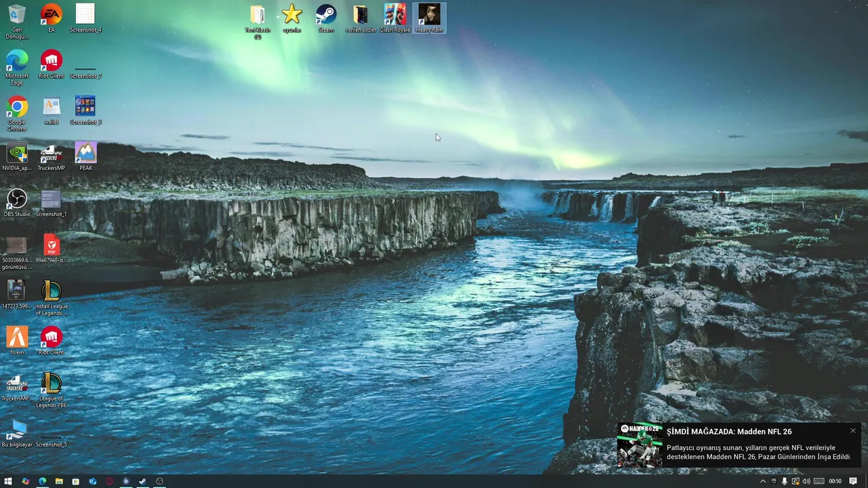This screenshot has width=868, height=488.
Task: Open the red circle app on taskbar
Action: pyautogui.click(x=109, y=481)
